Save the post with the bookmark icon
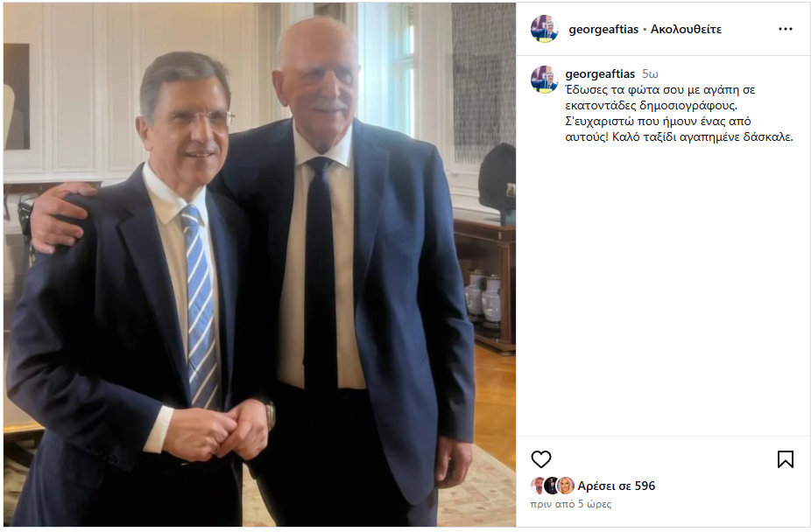The height and width of the screenshot is (532, 811). click(785, 459)
